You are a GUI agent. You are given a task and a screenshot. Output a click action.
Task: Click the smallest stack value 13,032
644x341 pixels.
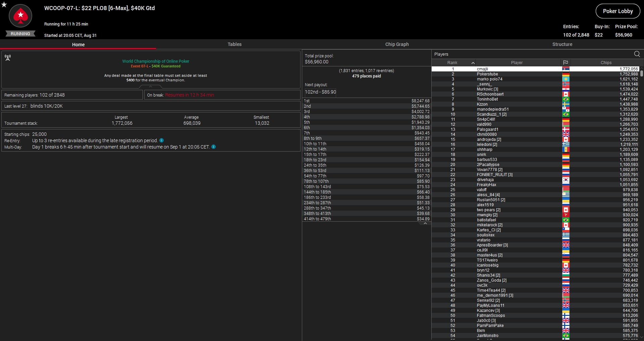(262, 123)
